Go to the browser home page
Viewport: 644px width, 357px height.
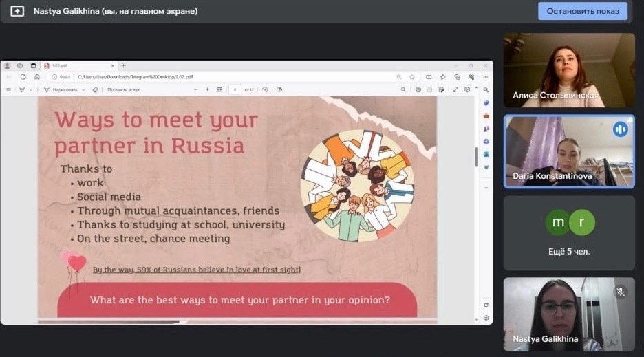[36, 77]
